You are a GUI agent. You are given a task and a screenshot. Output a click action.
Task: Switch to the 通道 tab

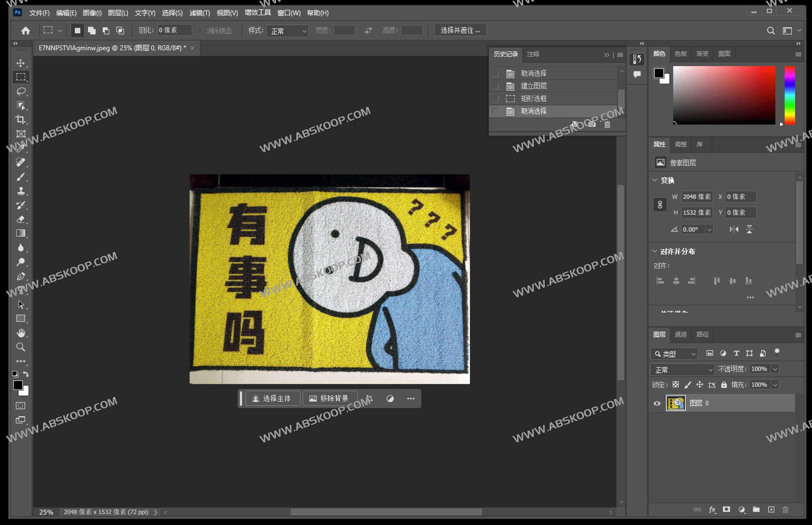[x=680, y=335]
